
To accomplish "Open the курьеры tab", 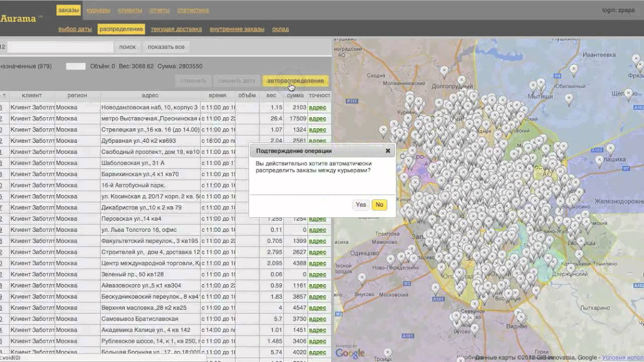I will [x=98, y=10].
